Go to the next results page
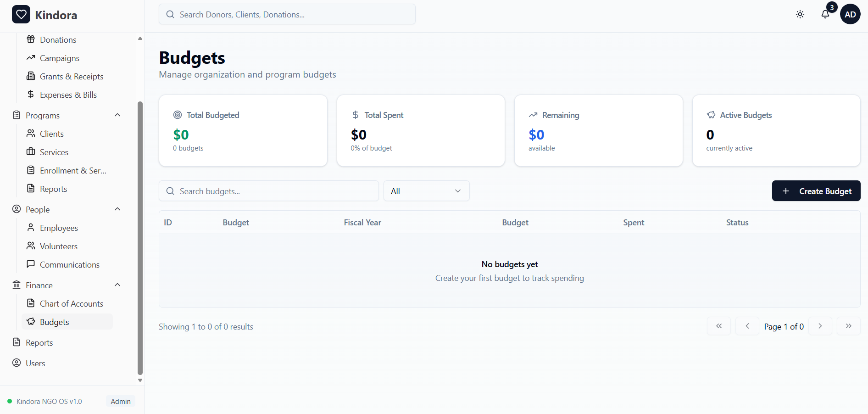The height and width of the screenshot is (414, 868). click(820, 326)
